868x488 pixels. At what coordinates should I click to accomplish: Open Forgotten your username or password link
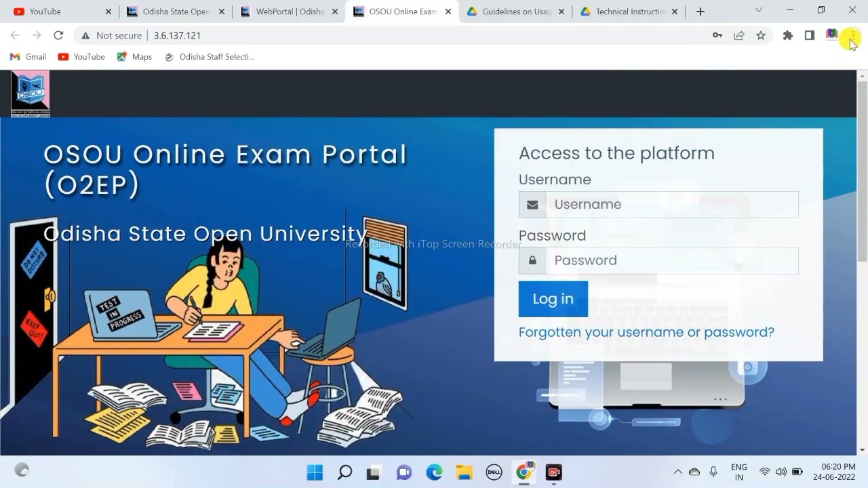[646, 332]
